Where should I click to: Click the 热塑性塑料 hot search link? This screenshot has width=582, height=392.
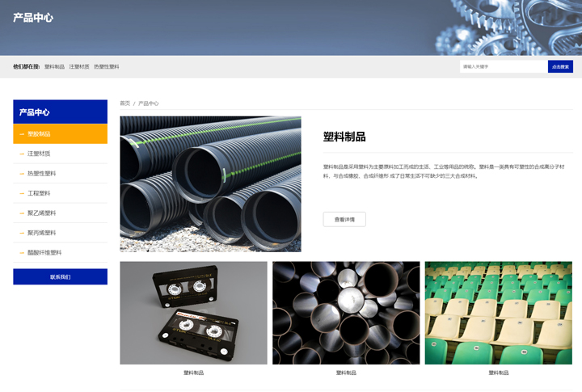106,66
